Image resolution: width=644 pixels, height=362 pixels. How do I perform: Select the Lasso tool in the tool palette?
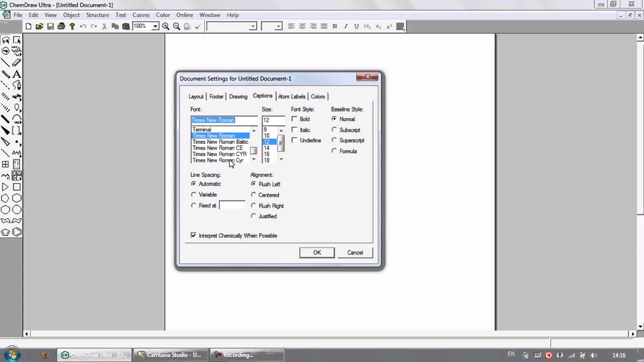click(x=6, y=40)
